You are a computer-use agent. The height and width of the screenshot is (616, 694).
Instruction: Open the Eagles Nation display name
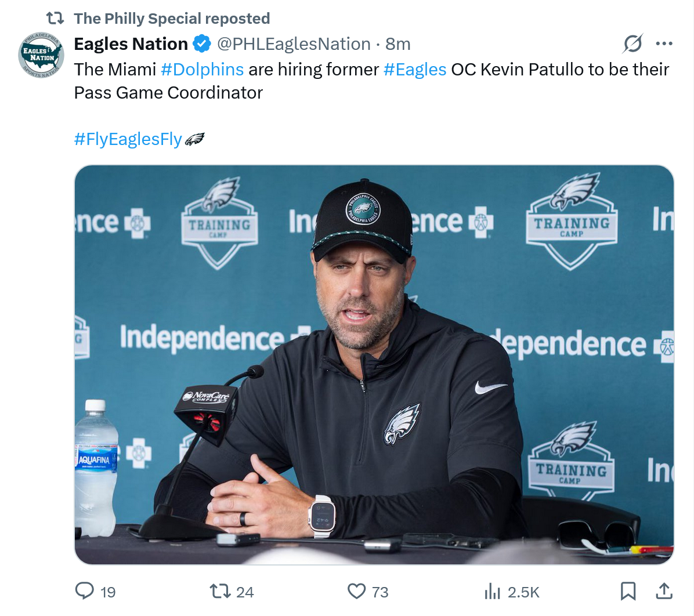pos(131,44)
